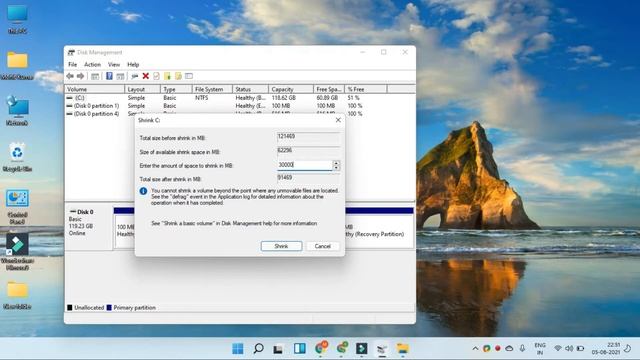Open the Action menu
The image size is (640, 360).
(92, 64)
